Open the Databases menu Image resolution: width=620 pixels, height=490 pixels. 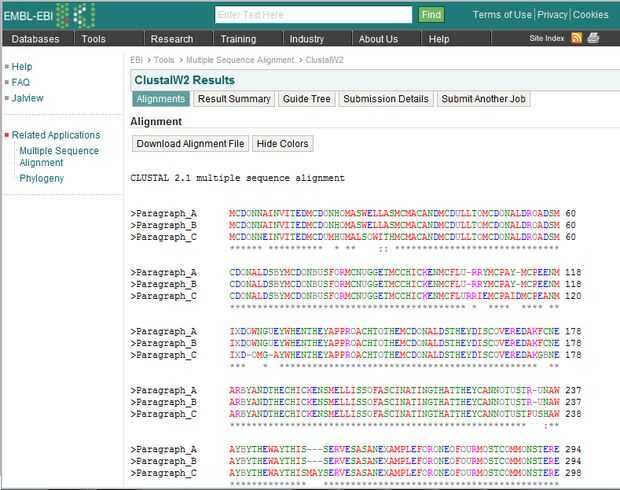tap(36, 39)
